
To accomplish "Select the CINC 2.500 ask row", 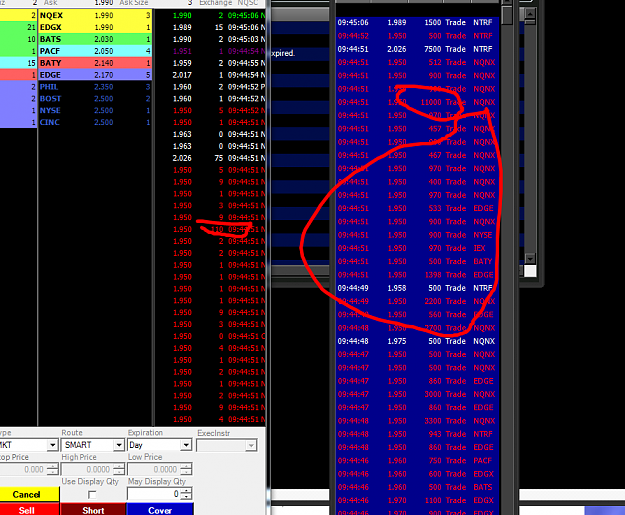I will (x=95, y=122).
